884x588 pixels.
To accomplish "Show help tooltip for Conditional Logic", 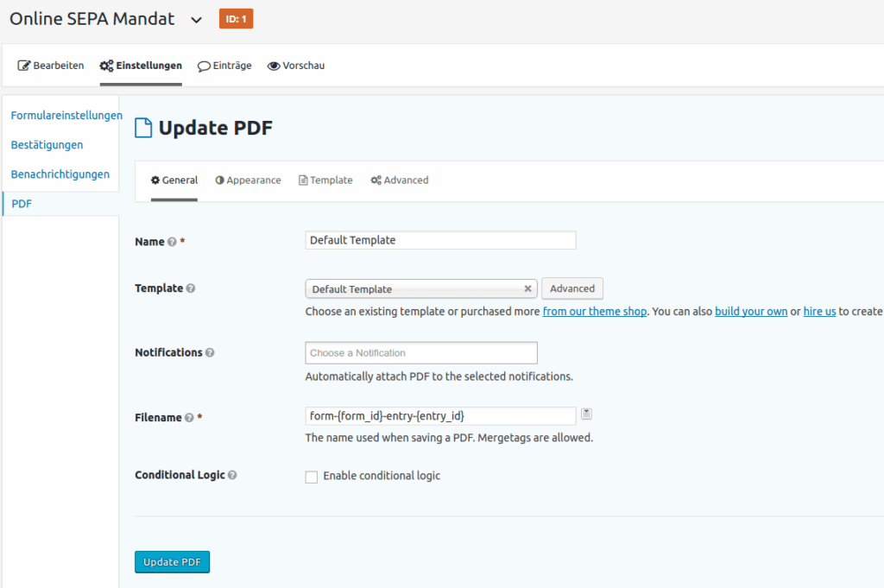I will [x=232, y=475].
